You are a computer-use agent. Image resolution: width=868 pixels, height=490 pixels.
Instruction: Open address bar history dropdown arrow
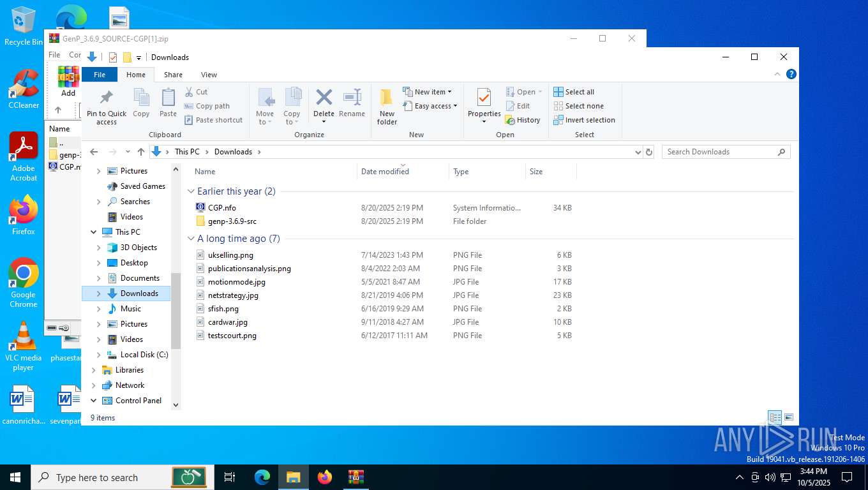[638, 152]
